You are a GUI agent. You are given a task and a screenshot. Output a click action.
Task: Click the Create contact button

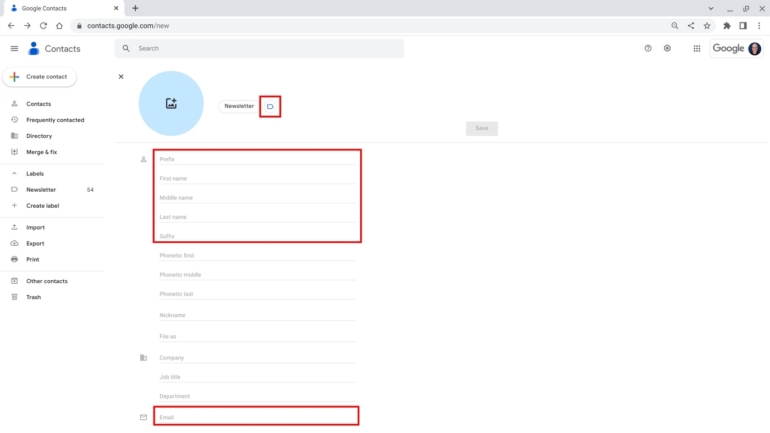(40, 77)
